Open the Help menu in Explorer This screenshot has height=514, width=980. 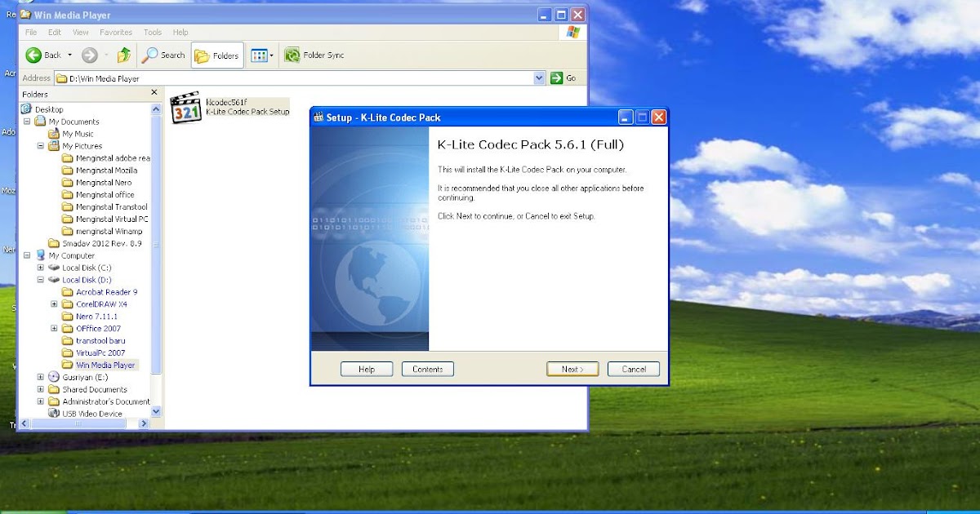pos(180,33)
